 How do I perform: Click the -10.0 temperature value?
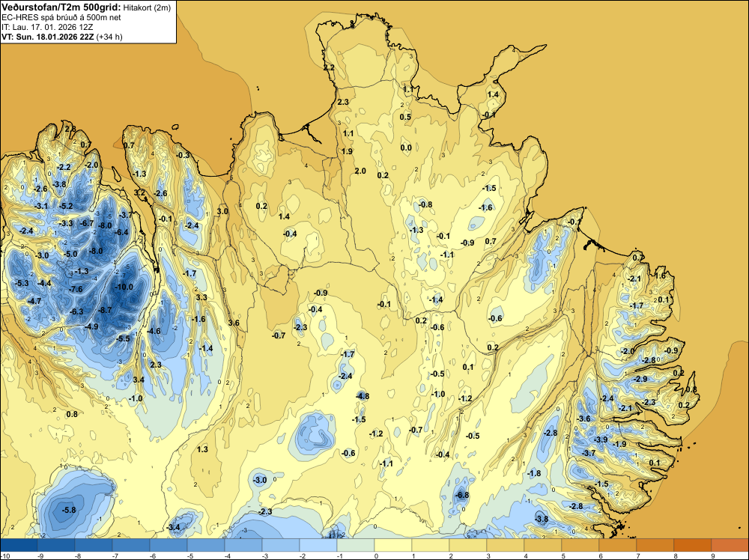[124, 287]
